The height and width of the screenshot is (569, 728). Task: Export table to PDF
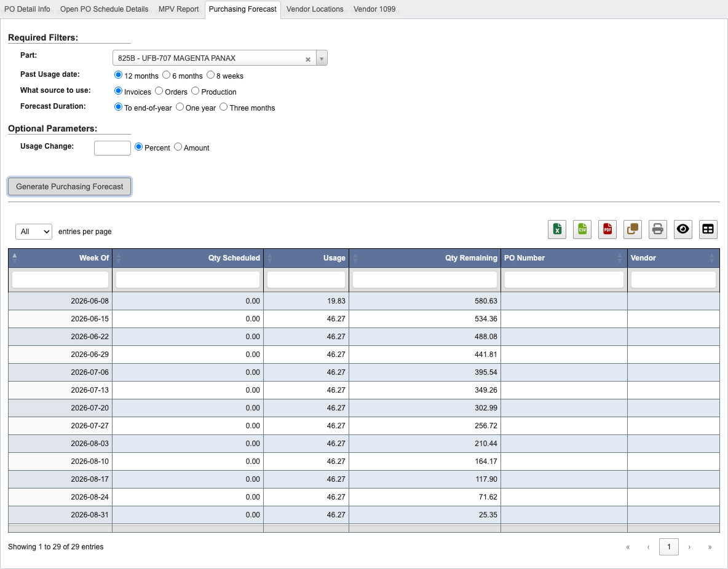click(607, 229)
